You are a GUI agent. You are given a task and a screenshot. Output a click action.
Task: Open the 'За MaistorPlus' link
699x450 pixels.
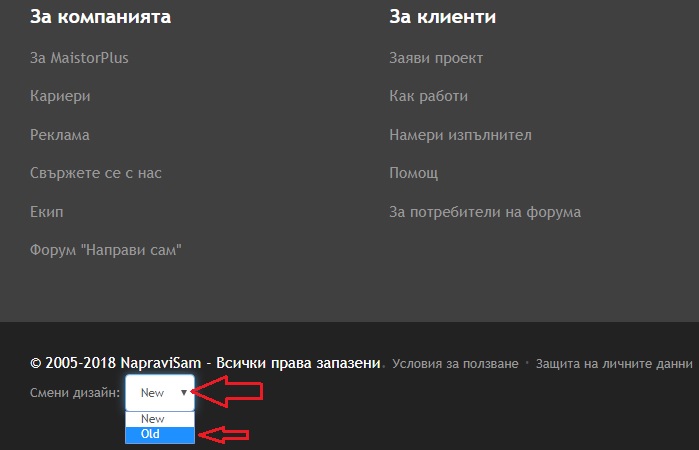(79, 58)
